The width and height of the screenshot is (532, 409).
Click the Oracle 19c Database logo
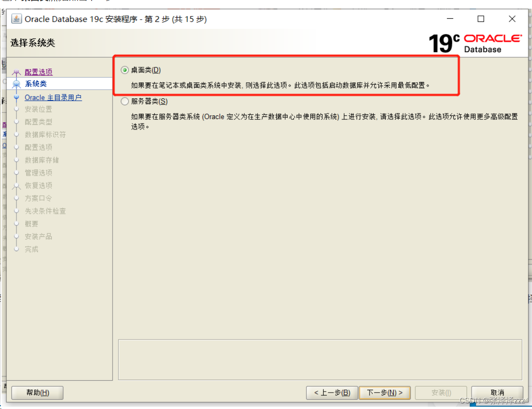[x=475, y=43]
